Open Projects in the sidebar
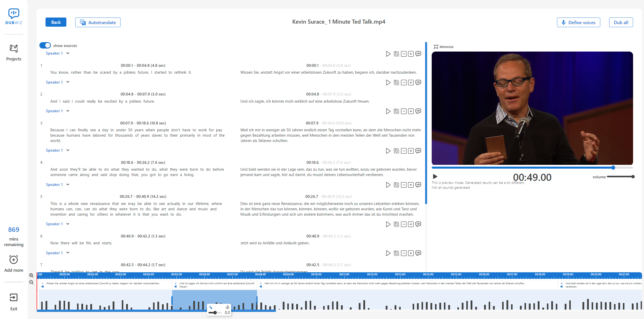The height and width of the screenshot is (319, 644). coord(14,52)
